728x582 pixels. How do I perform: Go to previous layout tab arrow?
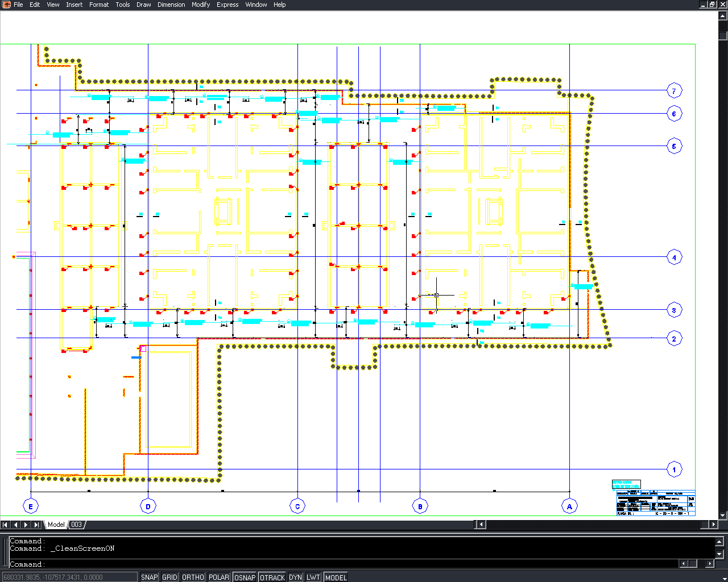click(16, 525)
